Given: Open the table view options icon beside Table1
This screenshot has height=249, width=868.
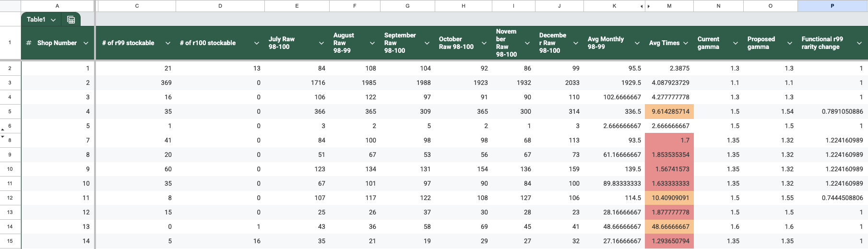Looking at the screenshot, I should click(x=71, y=20).
